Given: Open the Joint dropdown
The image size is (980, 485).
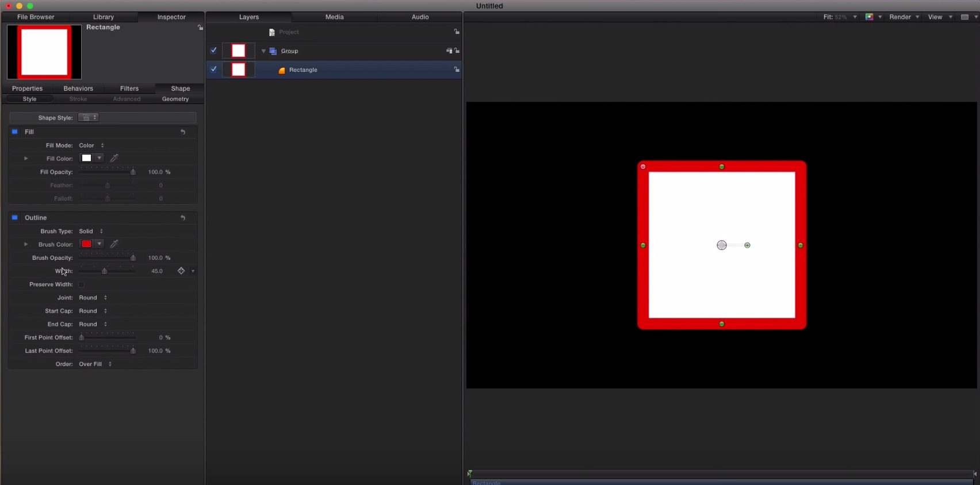Looking at the screenshot, I should [93, 298].
